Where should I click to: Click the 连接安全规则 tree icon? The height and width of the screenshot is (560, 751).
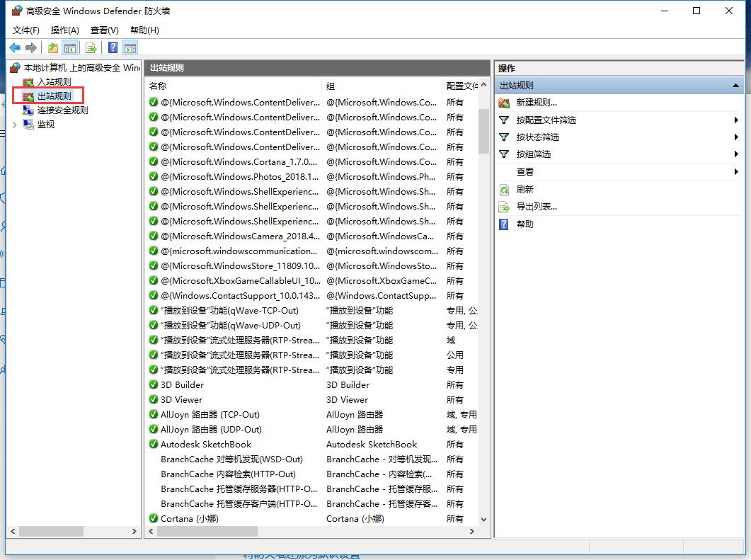pos(28,110)
